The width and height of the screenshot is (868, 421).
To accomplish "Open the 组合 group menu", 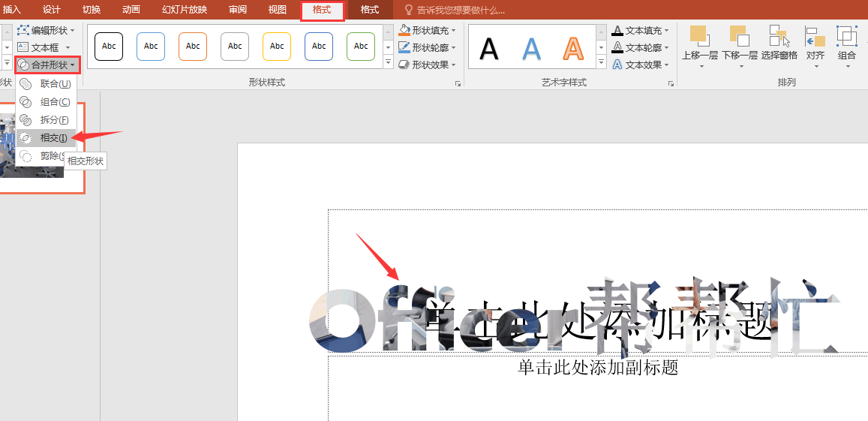I will [847, 47].
